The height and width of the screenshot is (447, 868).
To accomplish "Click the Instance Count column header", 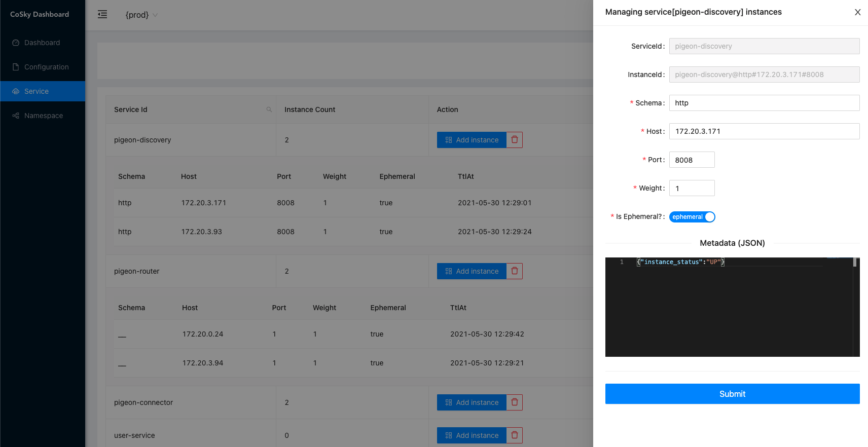I will [x=310, y=109].
